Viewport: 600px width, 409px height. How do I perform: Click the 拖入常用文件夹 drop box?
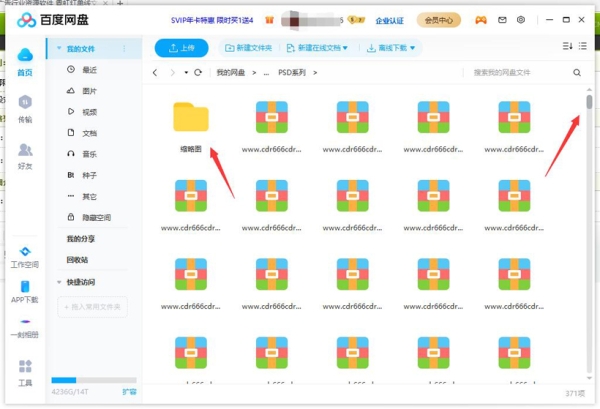92,307
